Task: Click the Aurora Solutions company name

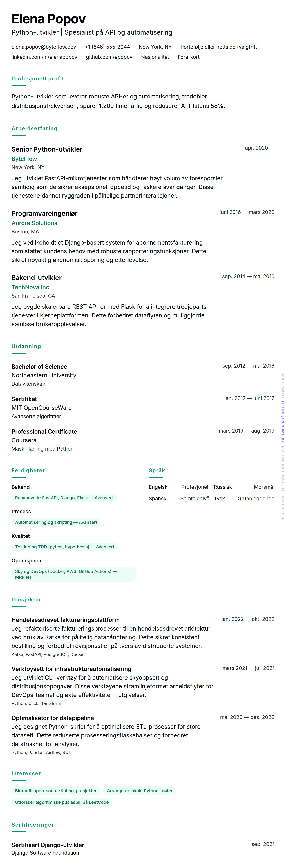Action: pyautogui.click(x=34, y=223)
